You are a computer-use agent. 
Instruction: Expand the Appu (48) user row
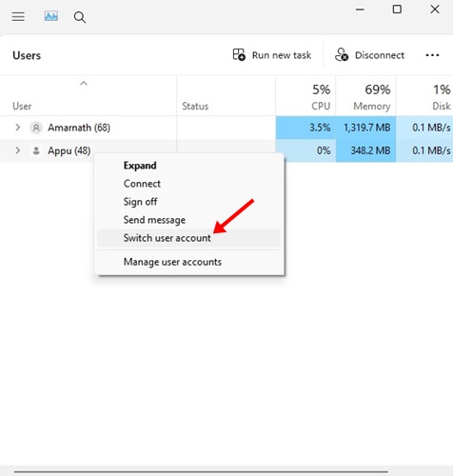pyautogui.click(x=18, y=150)
